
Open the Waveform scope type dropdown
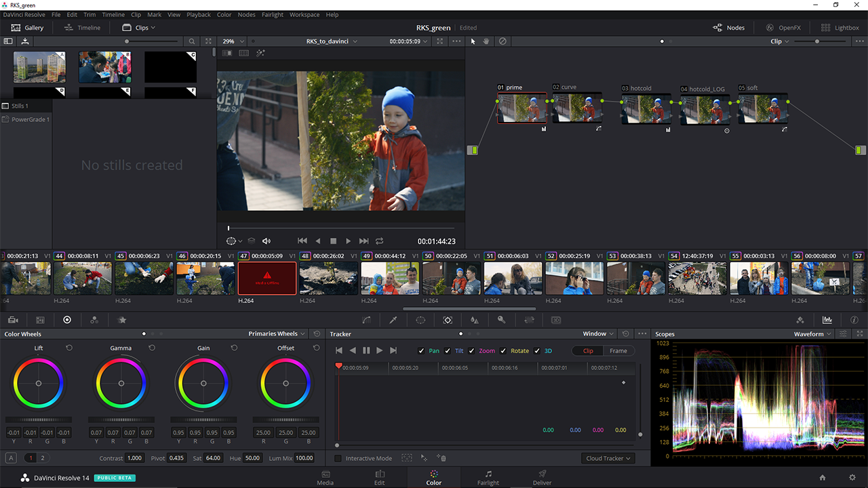click(812, 333)
